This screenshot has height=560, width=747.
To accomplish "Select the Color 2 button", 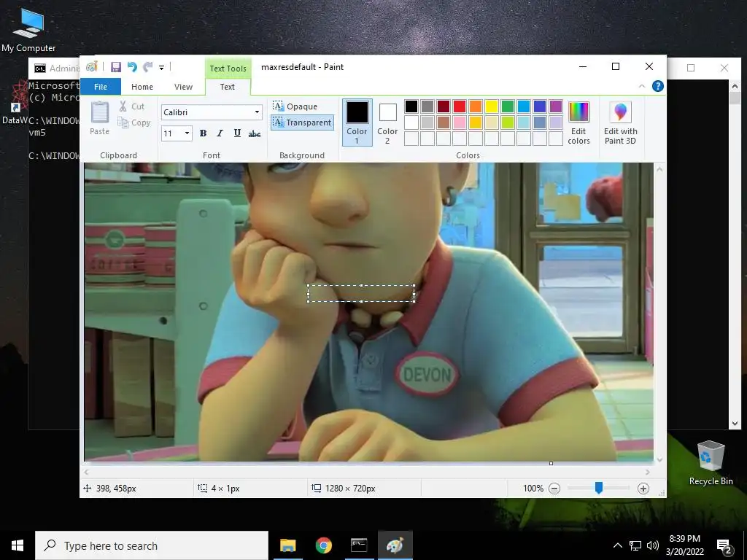I will click(387, 122).
